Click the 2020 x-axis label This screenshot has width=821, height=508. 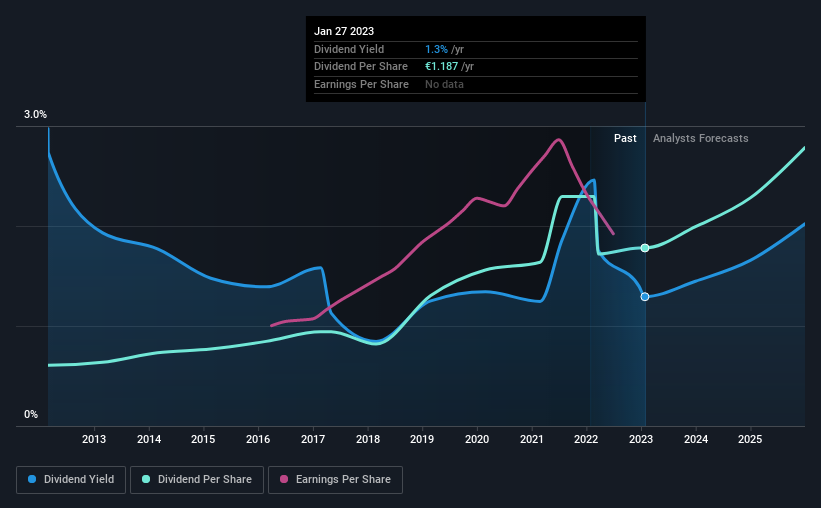tap(477, 439)
